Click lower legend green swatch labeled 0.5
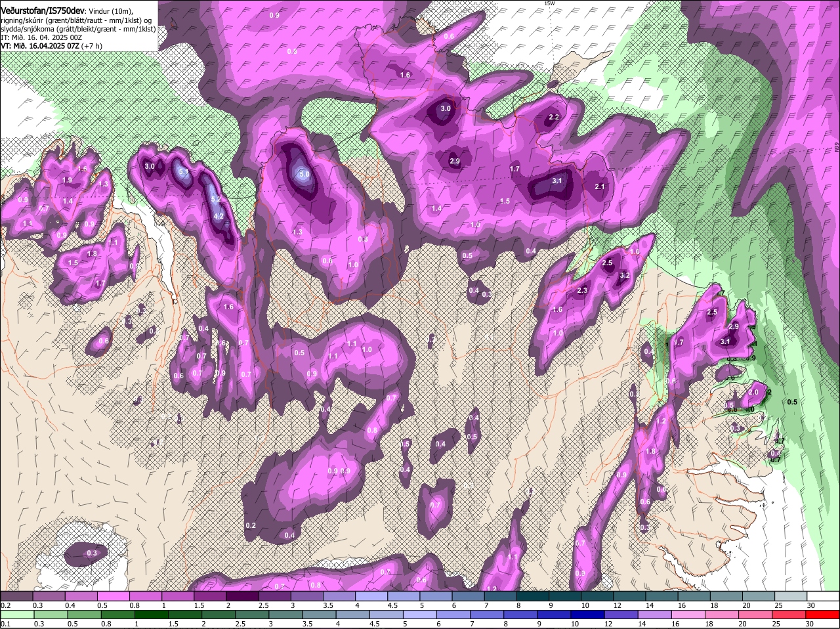 [84, 615]
